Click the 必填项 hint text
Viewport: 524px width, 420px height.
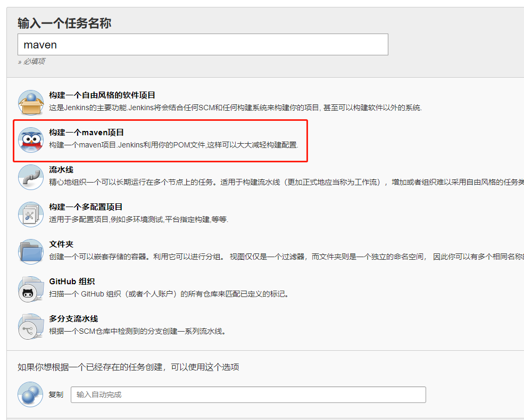point(34,61)
